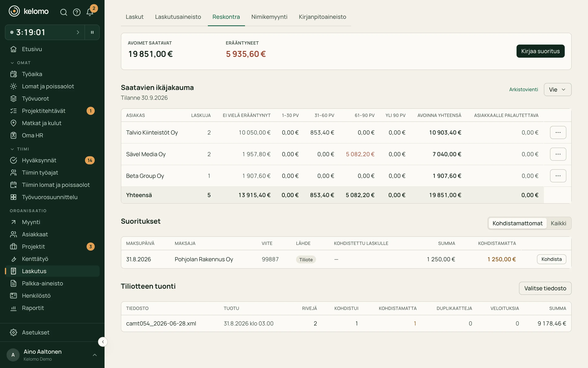Image resolution: width=588 pixels, height=368 pixels.
Task: Open Palkka-aineisto in sidebar
Action: point(52,283)
